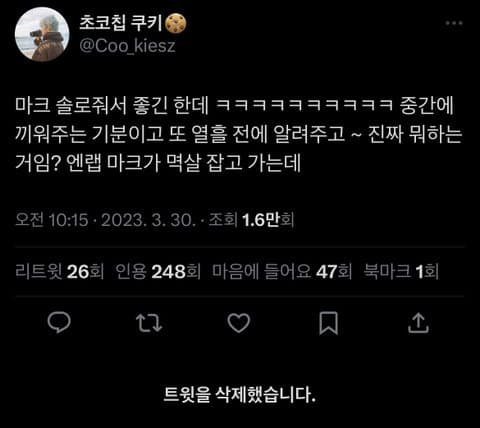
Task: Toggle the bookmark icon under the tweet
Action: [329, 323]
